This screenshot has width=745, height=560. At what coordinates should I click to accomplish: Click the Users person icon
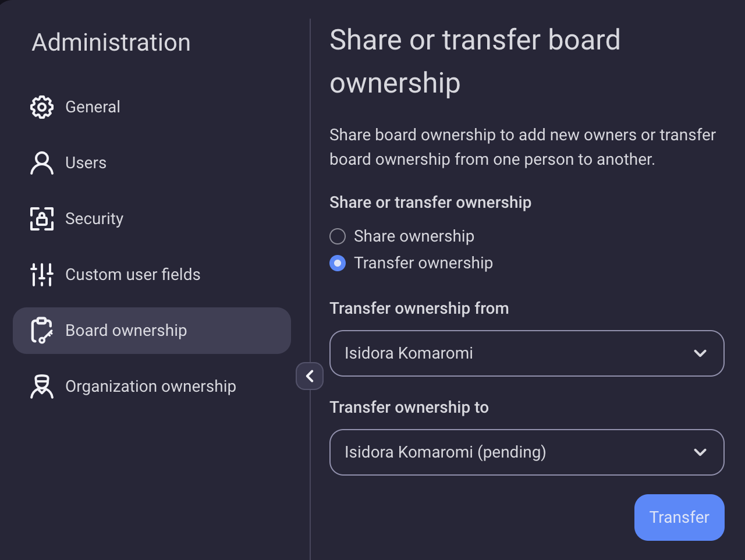(41, 162)
